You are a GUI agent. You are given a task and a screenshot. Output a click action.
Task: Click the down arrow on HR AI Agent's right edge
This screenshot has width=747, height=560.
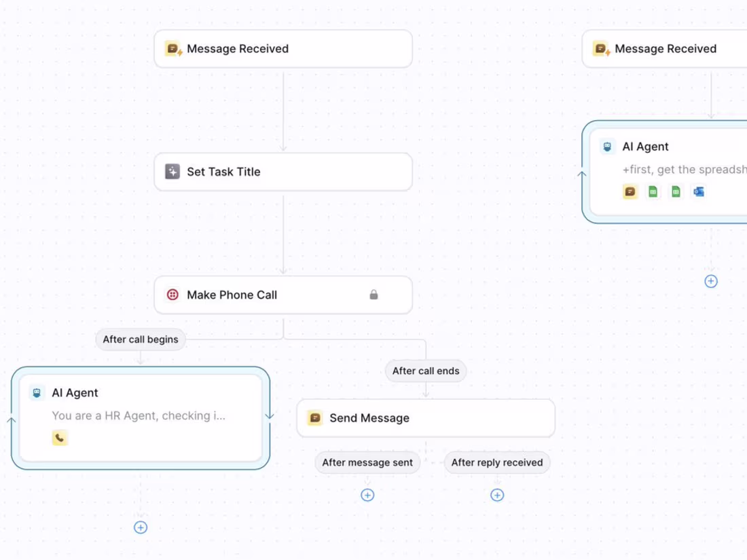pyautogui.click(x=270, y=415)
